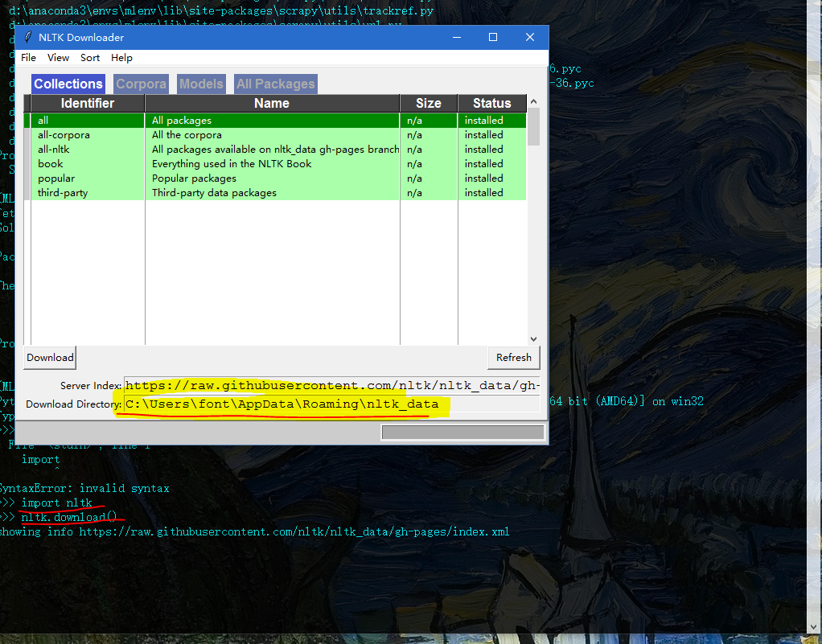
Task: Click the Name column header
Action: 272,103
